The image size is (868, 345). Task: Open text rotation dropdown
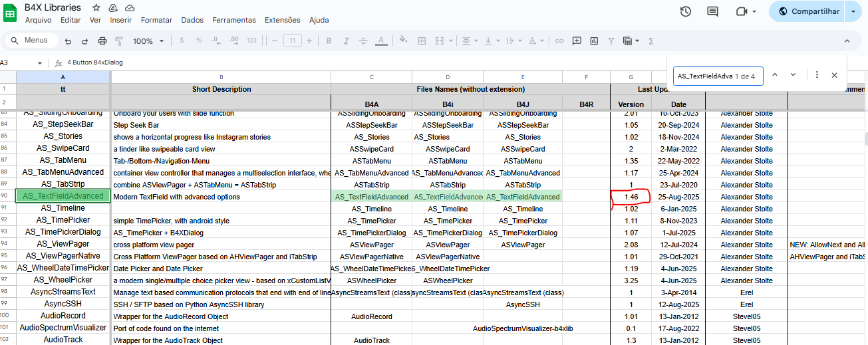pyautogui.click(x=536, y=41)
